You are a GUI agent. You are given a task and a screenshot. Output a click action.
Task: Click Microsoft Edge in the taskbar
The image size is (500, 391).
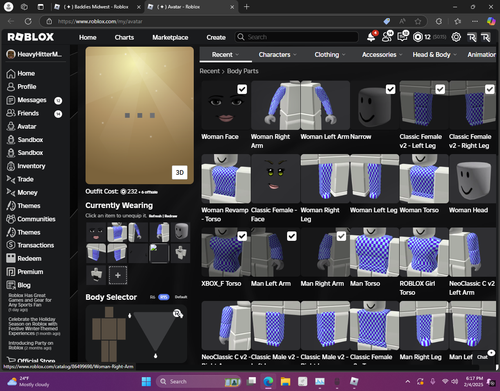pyautogui.click(x=268, y=381)
